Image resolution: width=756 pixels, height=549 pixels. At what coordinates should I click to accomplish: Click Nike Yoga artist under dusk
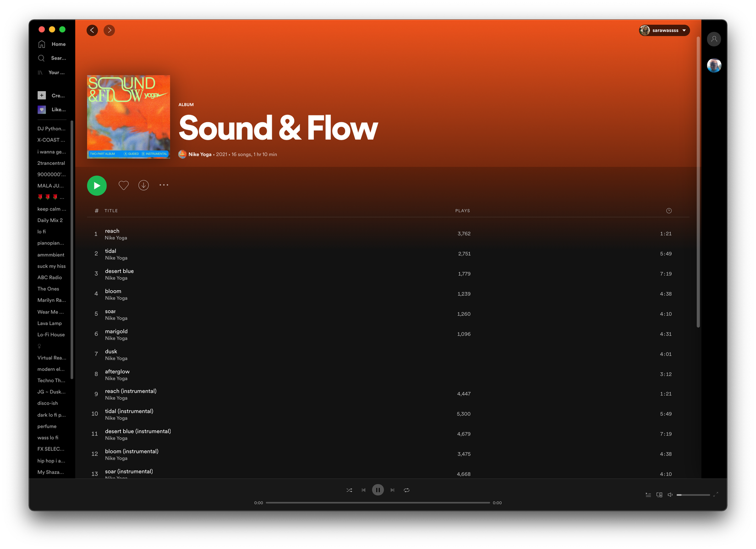pos(116,359)
